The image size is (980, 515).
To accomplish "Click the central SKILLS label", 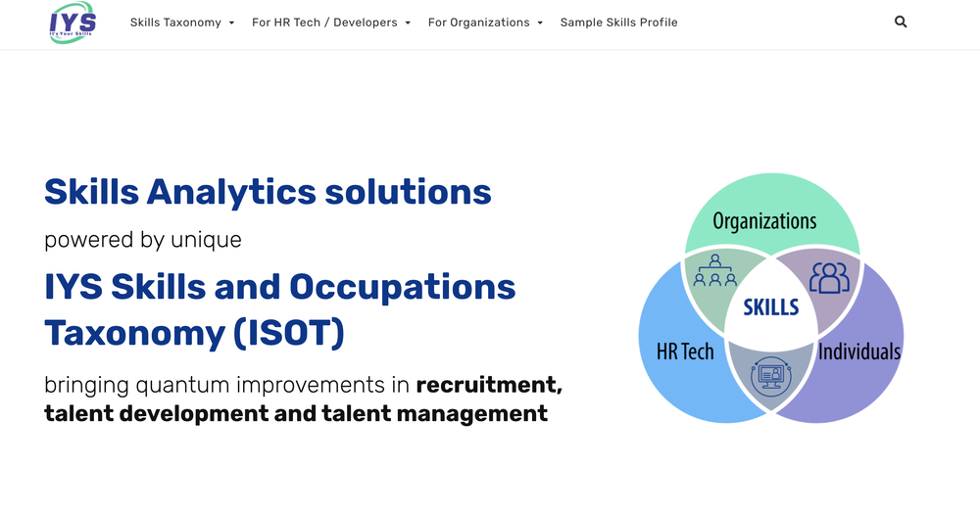I will coord(771,307).
